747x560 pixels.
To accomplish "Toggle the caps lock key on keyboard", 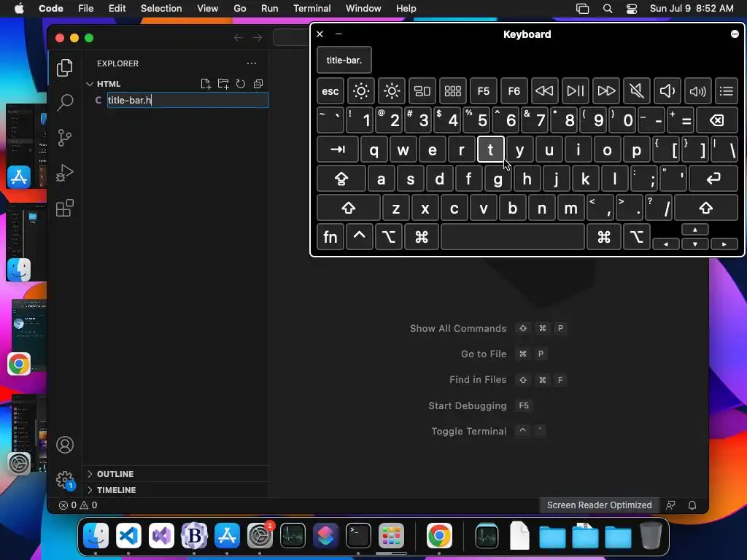I will [341, 179].
